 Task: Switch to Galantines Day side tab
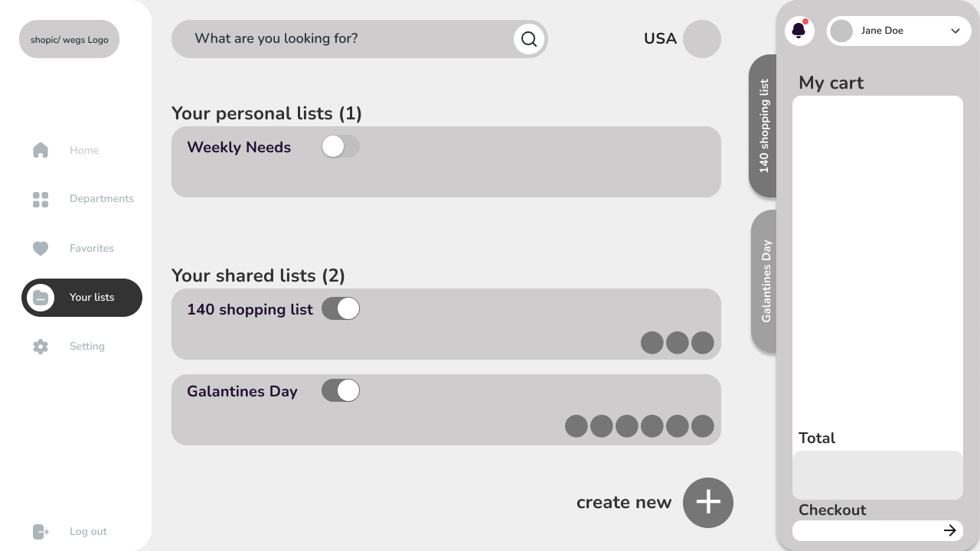765,281
